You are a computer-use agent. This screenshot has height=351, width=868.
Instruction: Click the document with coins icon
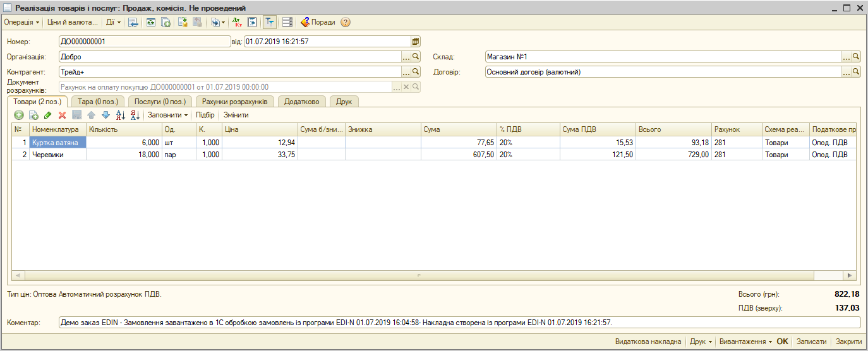coord(183,22)
